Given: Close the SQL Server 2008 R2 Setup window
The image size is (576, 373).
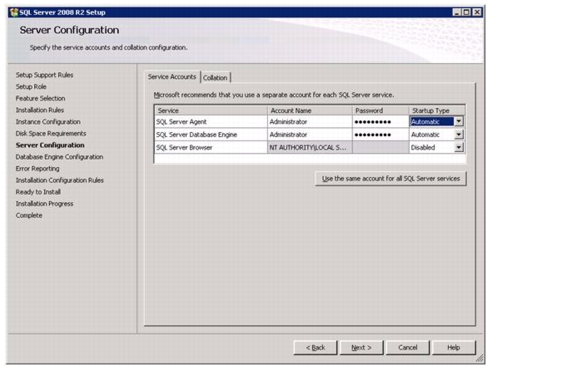Looking at the screenshot, I should click(477, 12).
